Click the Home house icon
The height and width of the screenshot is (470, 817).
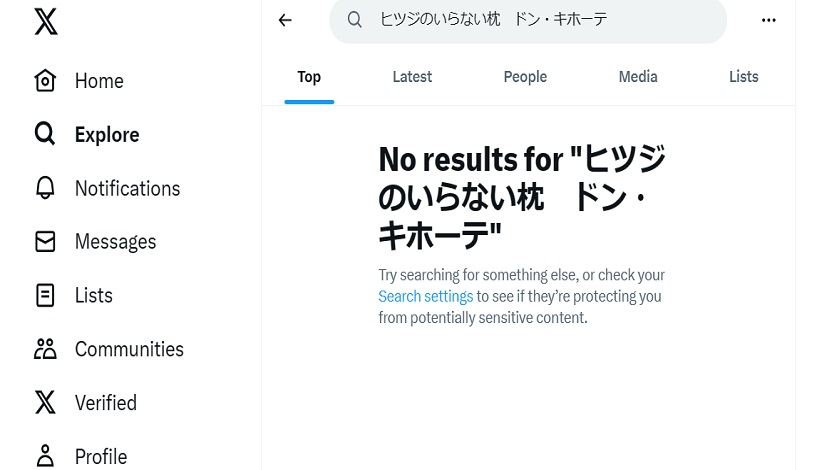click(45, 81)
